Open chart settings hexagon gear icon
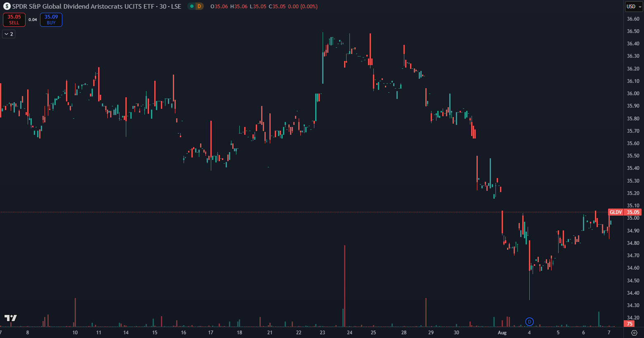This screenshot has width=644, height=338. [x=634, y=333]
